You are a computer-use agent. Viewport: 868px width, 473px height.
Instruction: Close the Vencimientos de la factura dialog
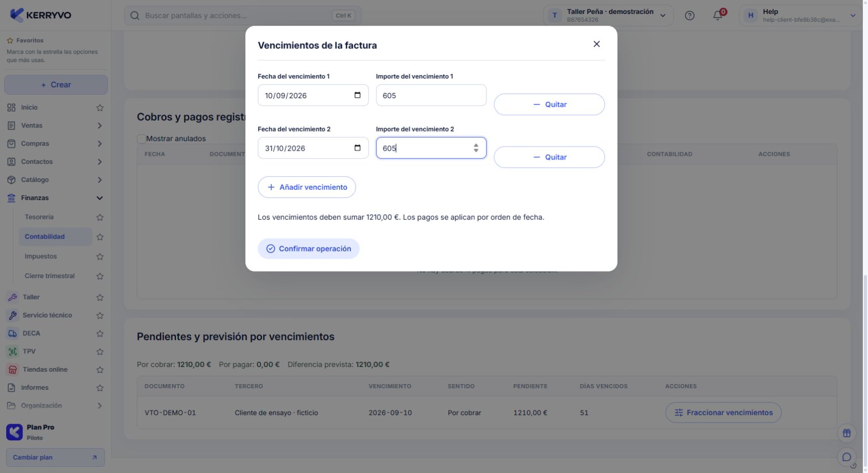(597, 44)
